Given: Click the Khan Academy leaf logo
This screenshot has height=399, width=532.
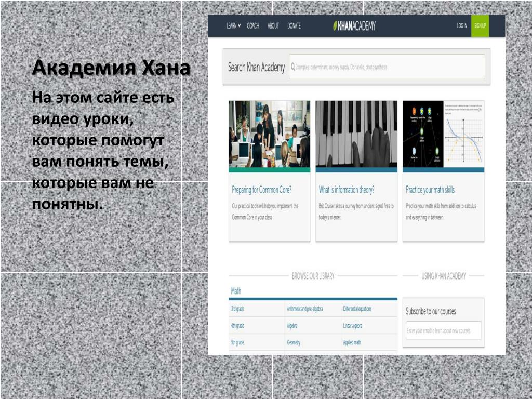Looking at the screenshot, I should [354, 26].
